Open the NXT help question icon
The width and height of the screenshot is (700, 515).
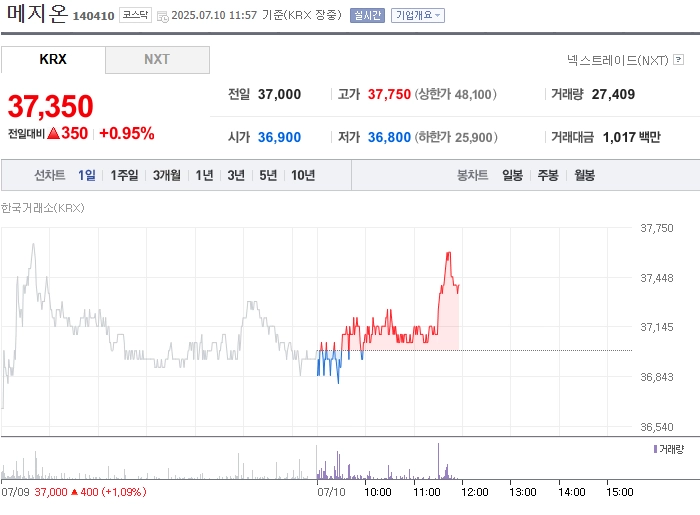click(678, 59)
